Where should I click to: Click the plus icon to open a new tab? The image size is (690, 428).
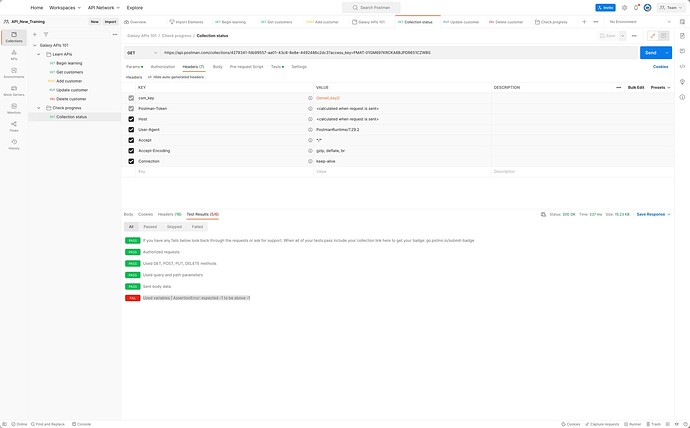(584, 22)
